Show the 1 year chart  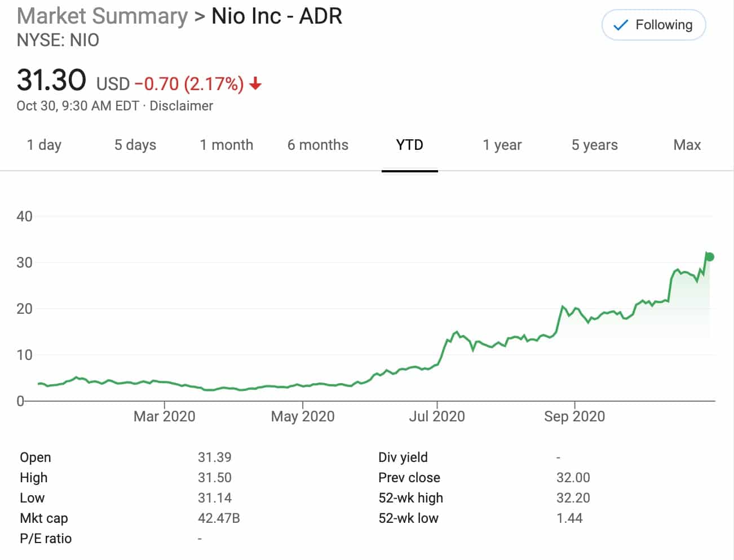coord(502,145)
